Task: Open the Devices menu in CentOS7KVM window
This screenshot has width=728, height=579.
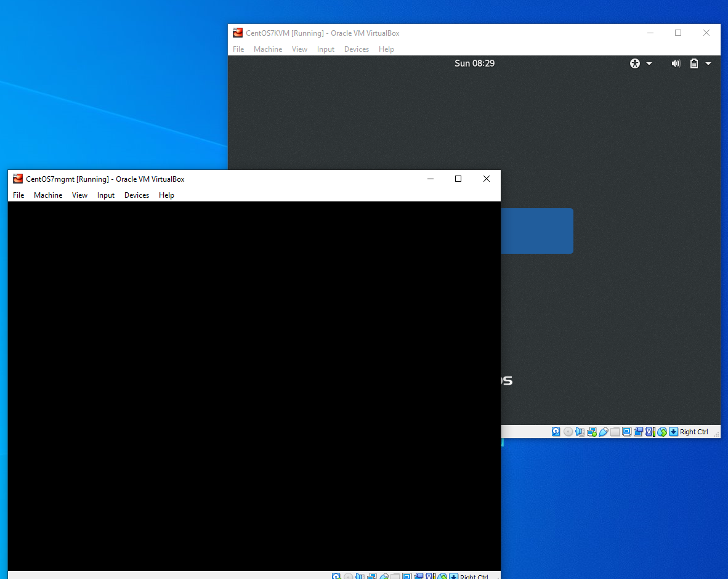Action: coord(357,49)
